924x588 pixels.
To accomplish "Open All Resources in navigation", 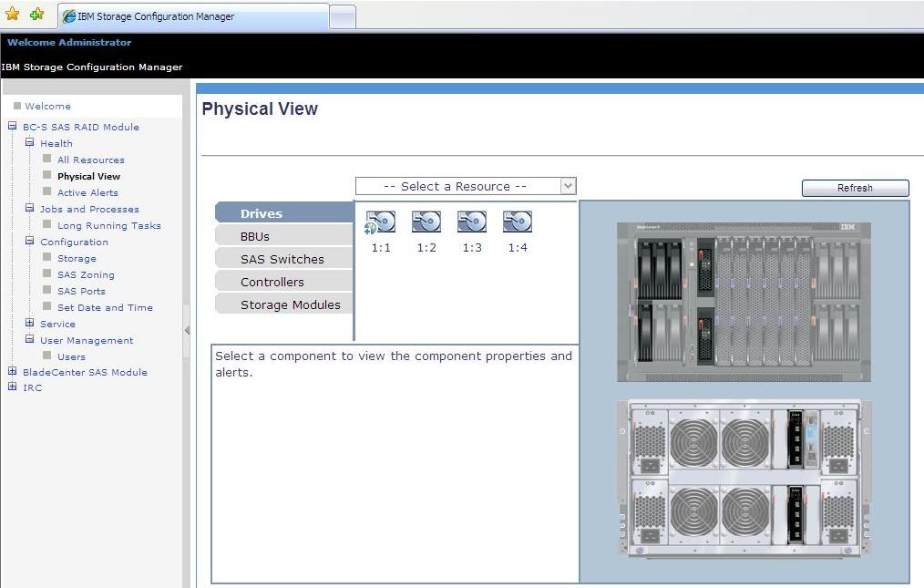I will [x=91, y=160].
